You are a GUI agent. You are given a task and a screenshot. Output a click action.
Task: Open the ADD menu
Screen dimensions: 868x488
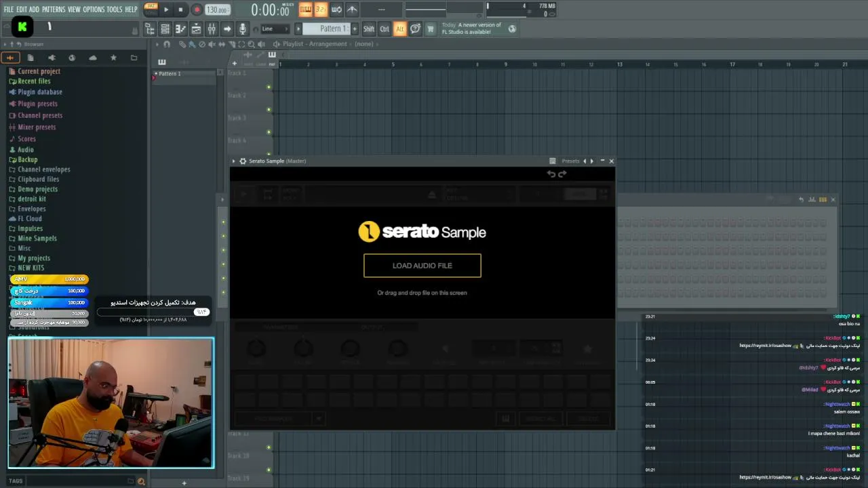pos(34,9)
